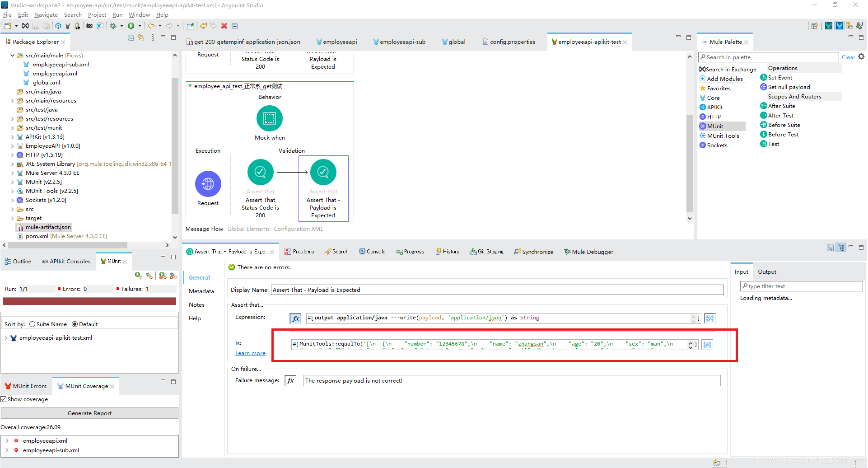The image size is (868, 468).
Task: Click the Debug bug toolbar icon
Action: tap(113, 26)
